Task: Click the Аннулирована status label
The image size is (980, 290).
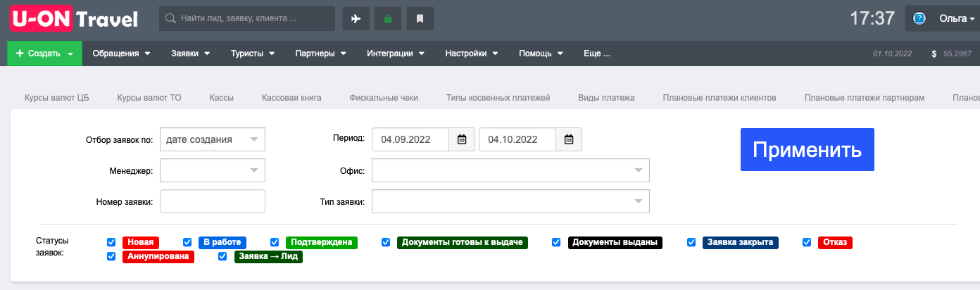Action: tap(158, 257)
